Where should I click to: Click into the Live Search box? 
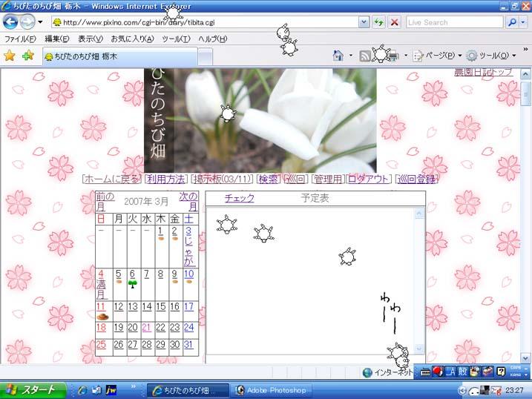point(455,23)
